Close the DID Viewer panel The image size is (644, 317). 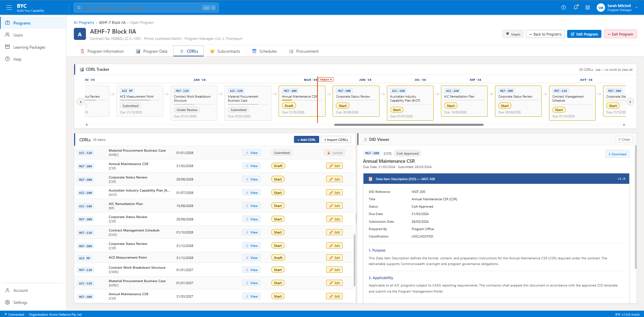pyautogui.click(x=624, y=139)
